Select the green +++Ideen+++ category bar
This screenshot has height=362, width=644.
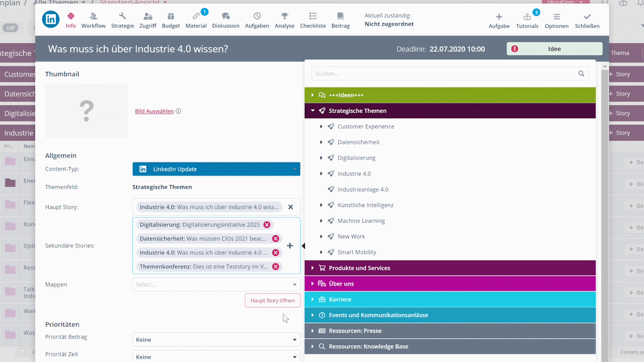point(450,95)
